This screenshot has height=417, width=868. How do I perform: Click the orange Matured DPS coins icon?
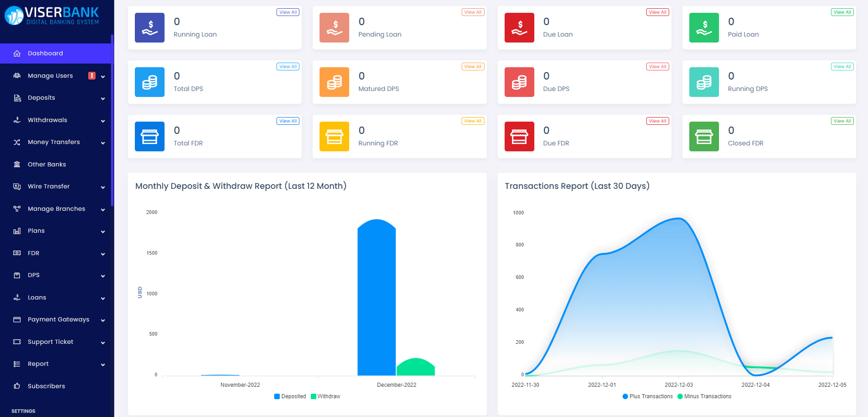click(334, 82)
